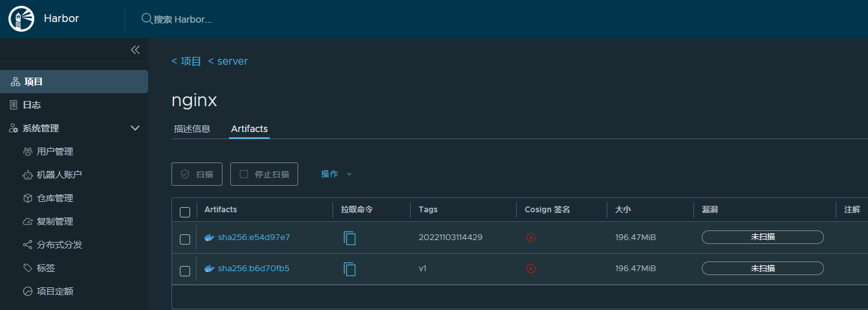Sort by the 大小 column header
This screenshot has width=868, height=310.
[x=623, y=210]
